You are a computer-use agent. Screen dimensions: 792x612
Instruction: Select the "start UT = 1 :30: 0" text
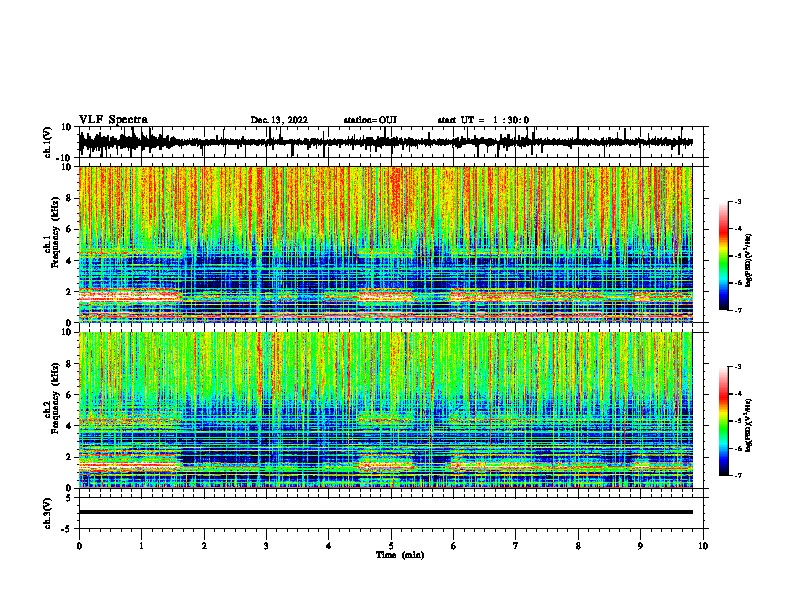point(483,120)
